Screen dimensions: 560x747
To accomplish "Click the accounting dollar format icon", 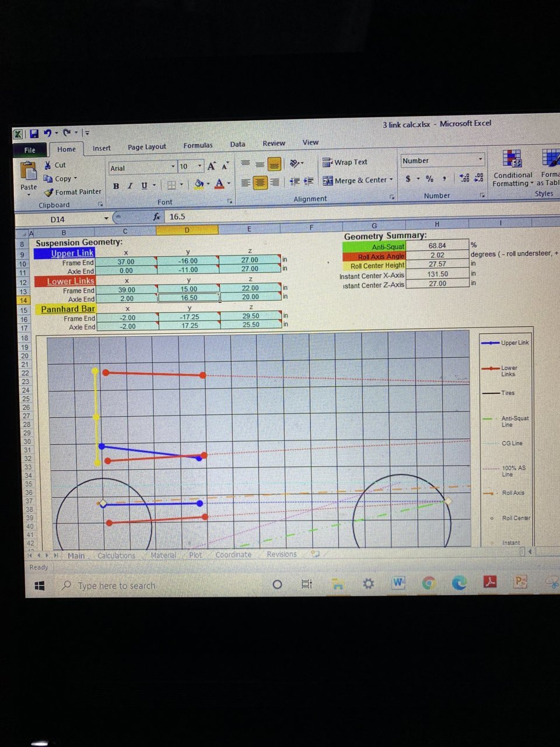I will click(408, 179).
